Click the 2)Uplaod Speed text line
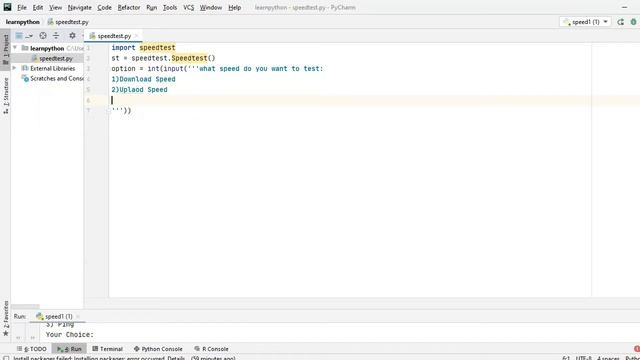 click(x=139, y=90)
